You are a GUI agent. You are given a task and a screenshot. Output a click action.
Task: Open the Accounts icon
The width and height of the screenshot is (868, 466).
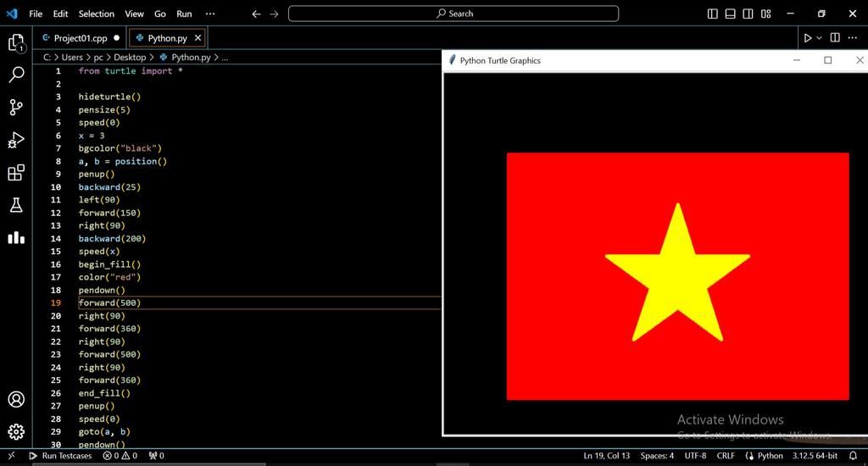(x=16, y=399)
